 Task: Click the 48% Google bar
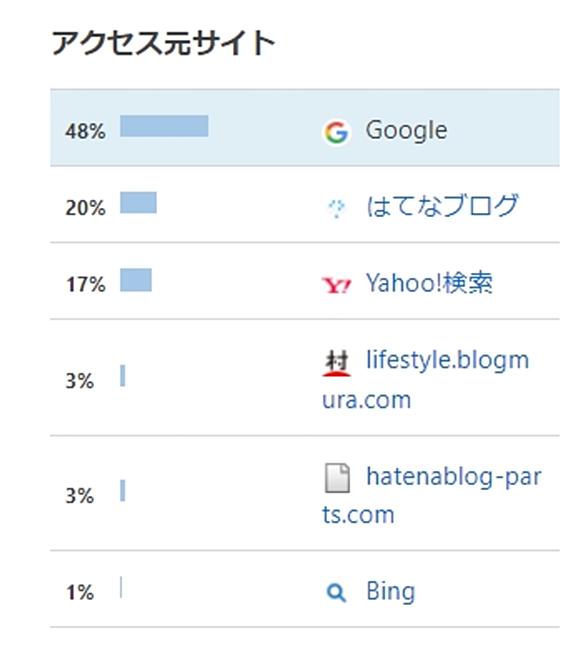(x=164, y=126)
